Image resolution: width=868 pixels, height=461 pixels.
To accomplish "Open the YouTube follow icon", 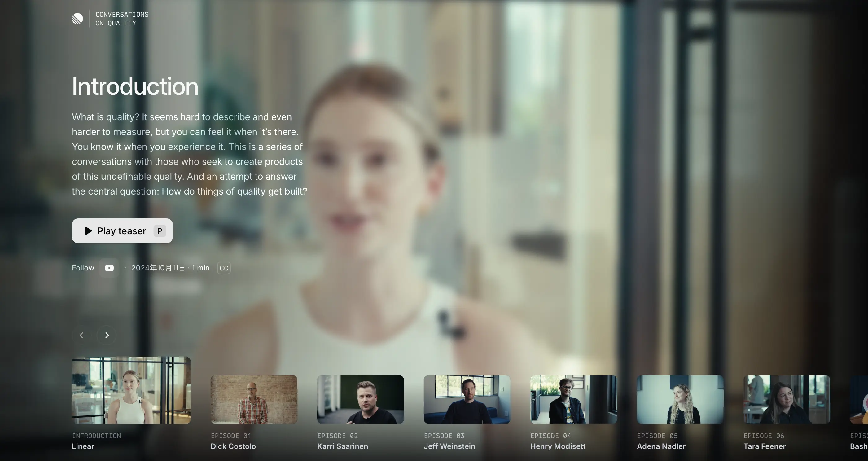I will point(109,268).
